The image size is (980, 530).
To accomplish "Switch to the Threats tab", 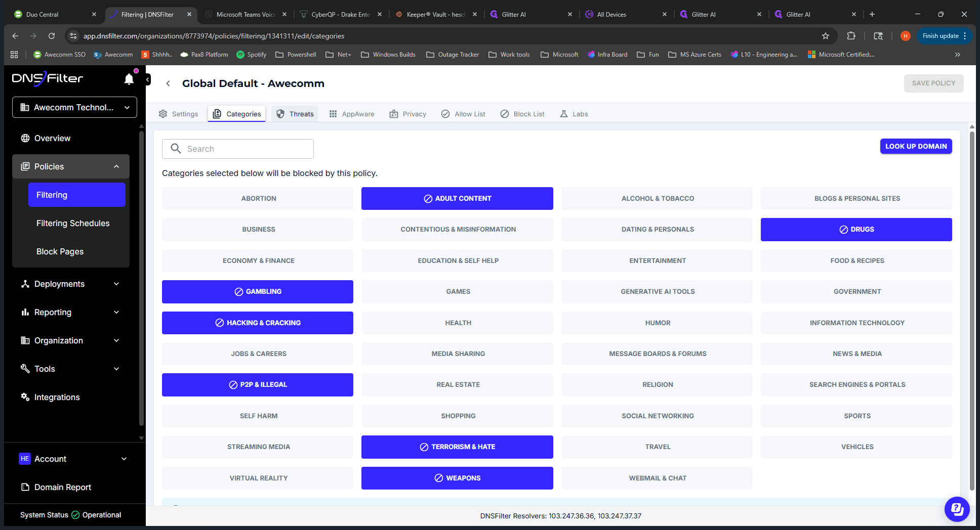I will click(x=295, y=114).
